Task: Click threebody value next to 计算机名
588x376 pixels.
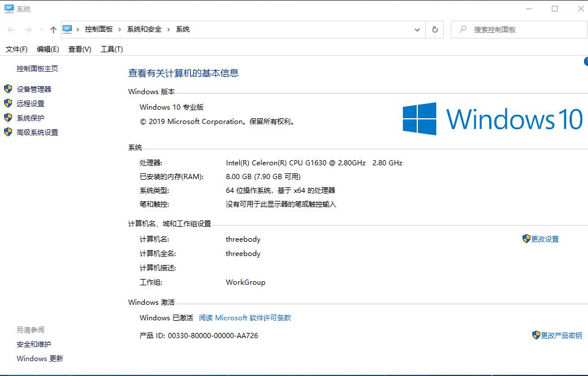Action: [x=243, y=239]
